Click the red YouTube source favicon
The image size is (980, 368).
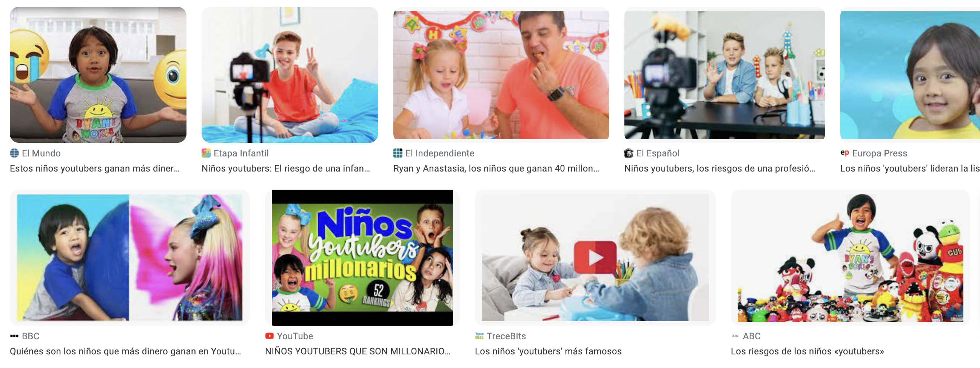coord(269,336)
